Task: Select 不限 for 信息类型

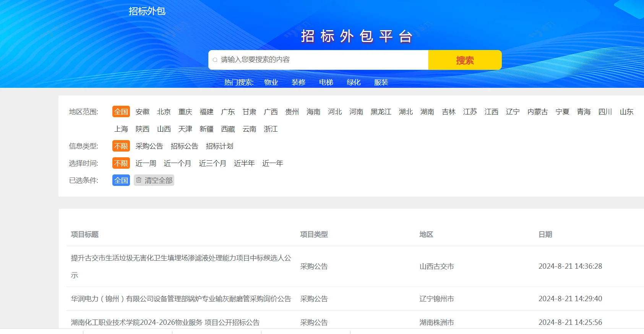Action: [121, 146]
